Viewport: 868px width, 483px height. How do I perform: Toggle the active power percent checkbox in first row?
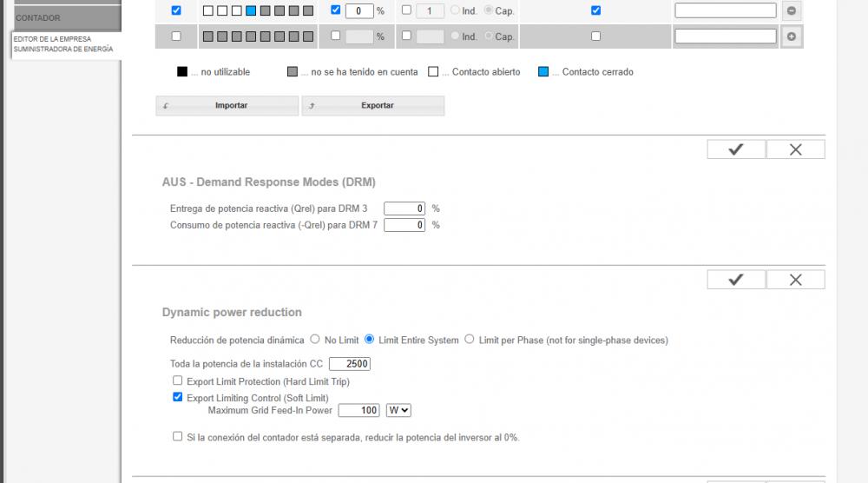click(x=335, y=10)
